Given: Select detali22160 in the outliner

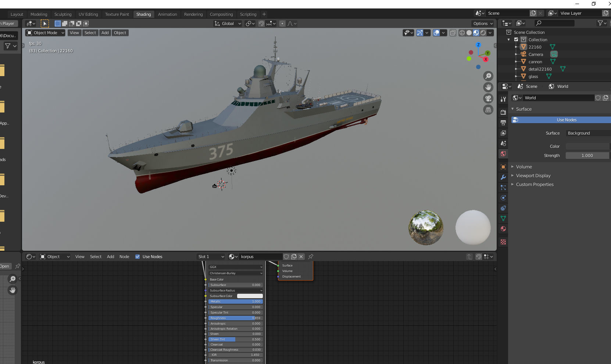Looking at the screenshot, I should coord(540,69).
